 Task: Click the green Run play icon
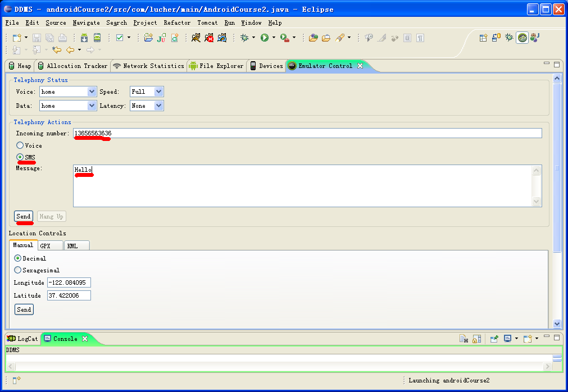click(x=265, y=38)
